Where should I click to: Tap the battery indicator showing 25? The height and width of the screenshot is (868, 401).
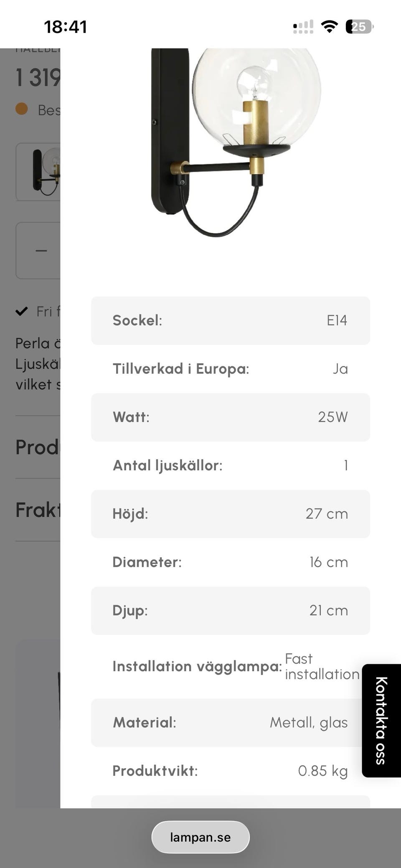click(360, 27)
